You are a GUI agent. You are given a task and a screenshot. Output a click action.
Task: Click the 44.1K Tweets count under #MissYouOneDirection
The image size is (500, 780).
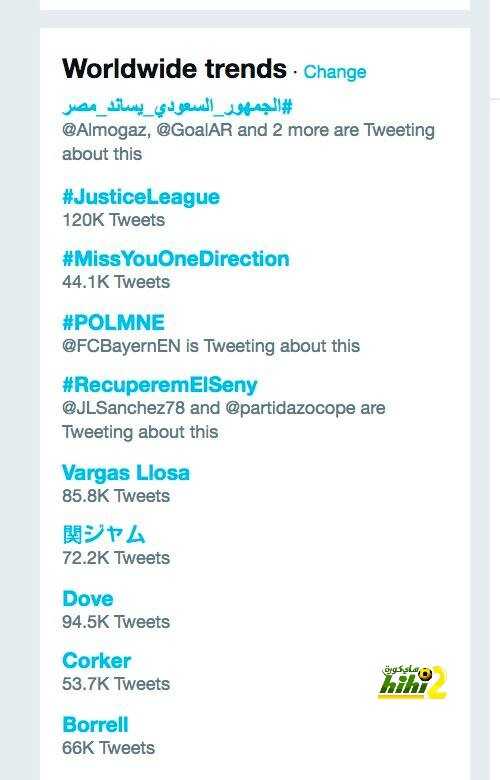tap(116, 282)
